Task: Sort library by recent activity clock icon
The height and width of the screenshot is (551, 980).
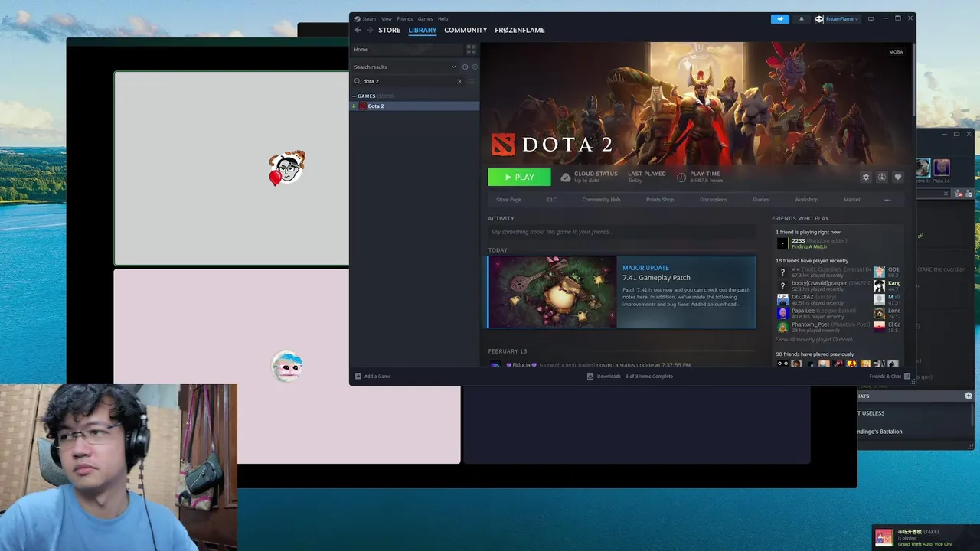Action: [x=465, y=67]
